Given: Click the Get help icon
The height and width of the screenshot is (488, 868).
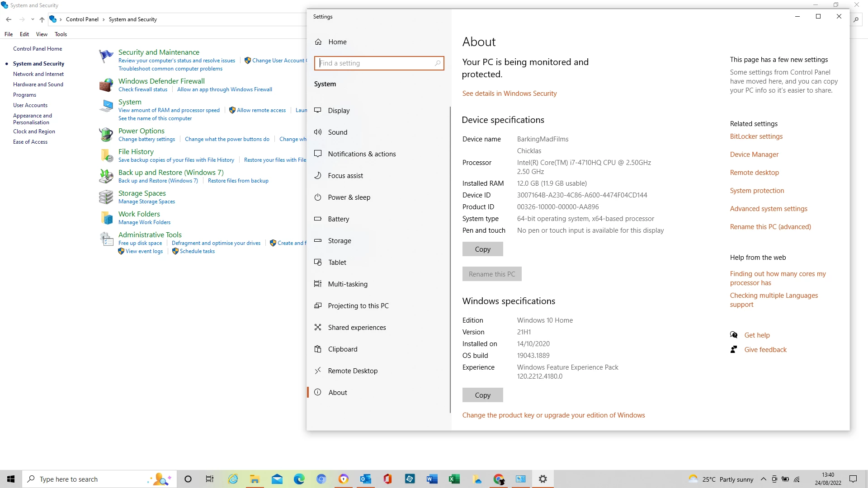Looking at the screenshot, I should click(x=734, y=335).
